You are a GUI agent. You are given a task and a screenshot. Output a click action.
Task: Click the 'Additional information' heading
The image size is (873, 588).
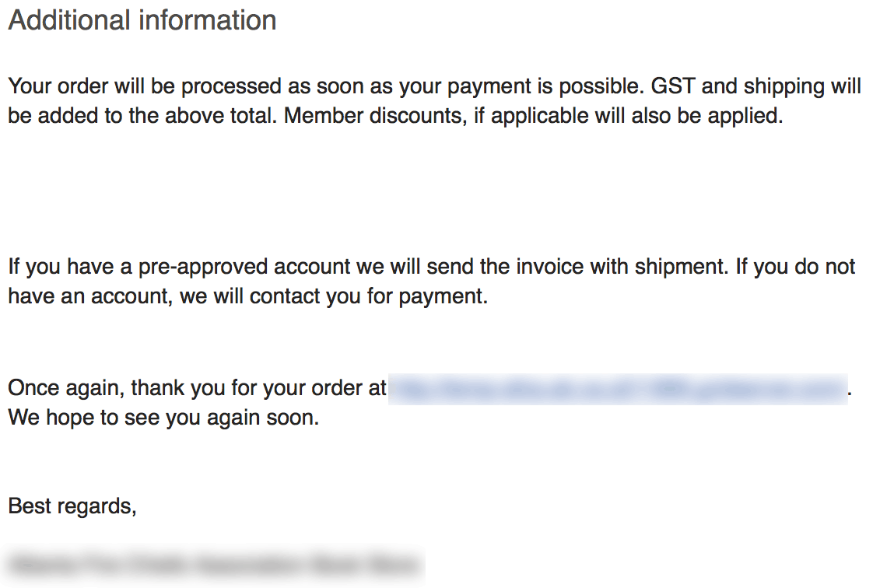click(142, 20)
